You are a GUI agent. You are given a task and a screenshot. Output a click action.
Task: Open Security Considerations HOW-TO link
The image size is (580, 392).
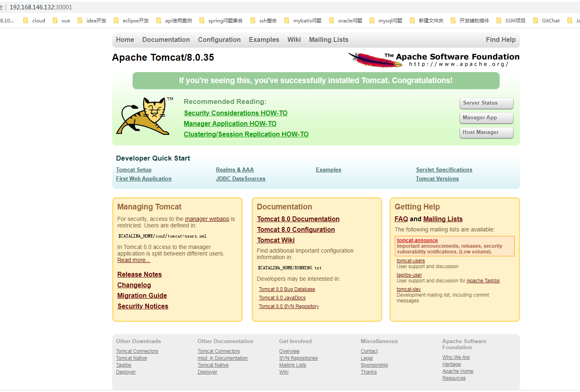coord(235,113)
